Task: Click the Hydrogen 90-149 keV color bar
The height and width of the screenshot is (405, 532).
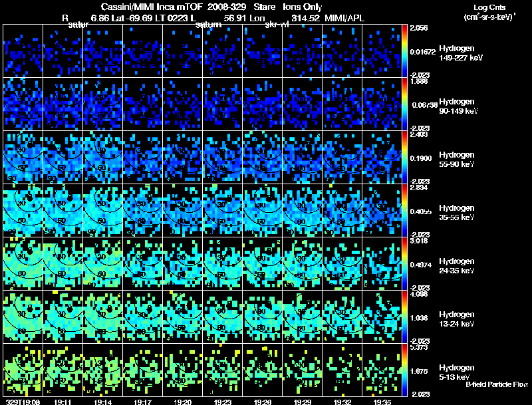Action: [404, 104]
